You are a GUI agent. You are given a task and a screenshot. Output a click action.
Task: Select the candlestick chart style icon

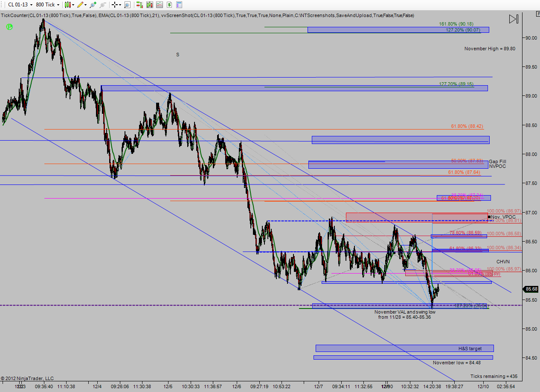[x=68, y=5]
